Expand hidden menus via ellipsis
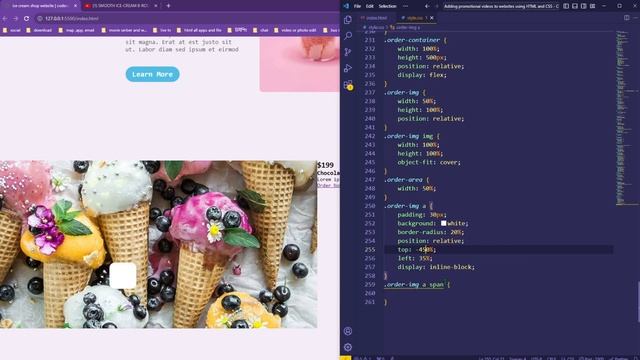This screenshot has height=360, width=640. click(405, 6)
